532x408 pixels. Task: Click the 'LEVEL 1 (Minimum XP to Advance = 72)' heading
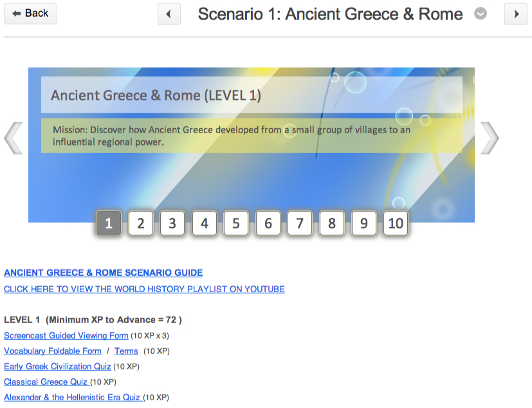(x=93, y=320)
